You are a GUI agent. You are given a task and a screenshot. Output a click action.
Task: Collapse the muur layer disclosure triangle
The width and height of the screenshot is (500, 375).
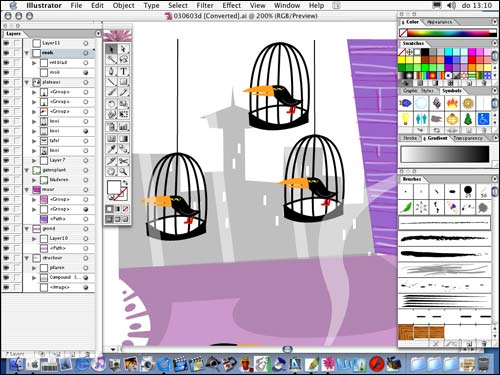(27, 190)
